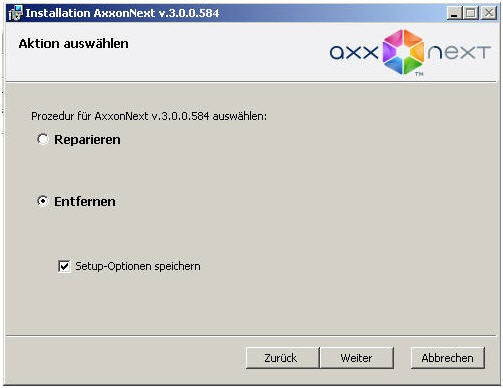The image size is (503, 388).
Task: Click the TM trademark symbol under logo
Action: [x=419, y=74]
